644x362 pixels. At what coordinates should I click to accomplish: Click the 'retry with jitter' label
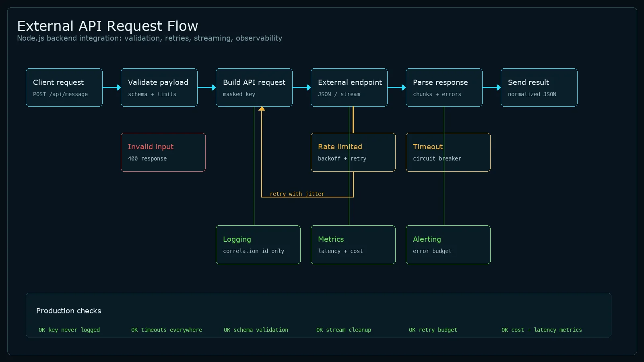point(297,194)
